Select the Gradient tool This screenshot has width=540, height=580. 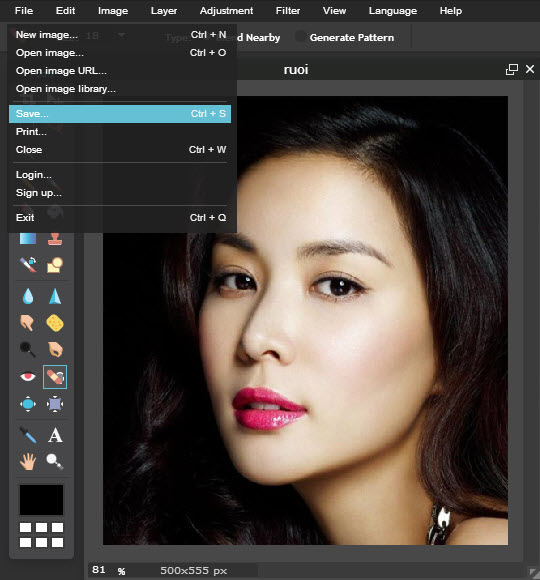tap(28, 239)
